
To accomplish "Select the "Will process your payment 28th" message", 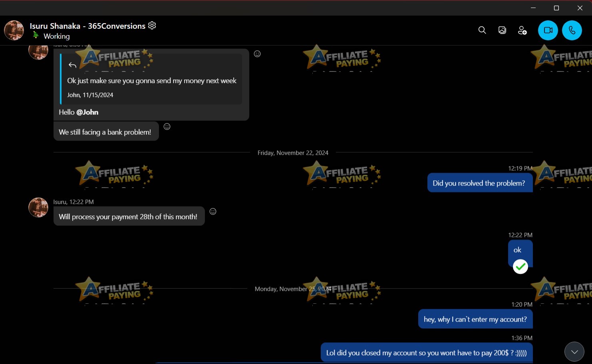I will click(129, 216).
